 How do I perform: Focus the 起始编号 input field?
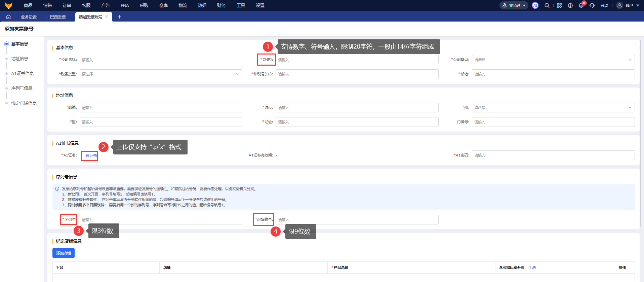pos(357,219)
